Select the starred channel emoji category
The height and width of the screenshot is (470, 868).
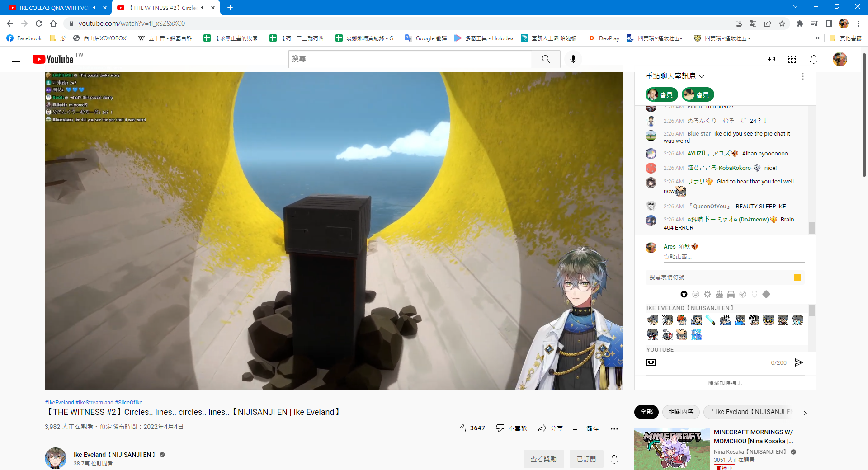(x=684, y=294)
